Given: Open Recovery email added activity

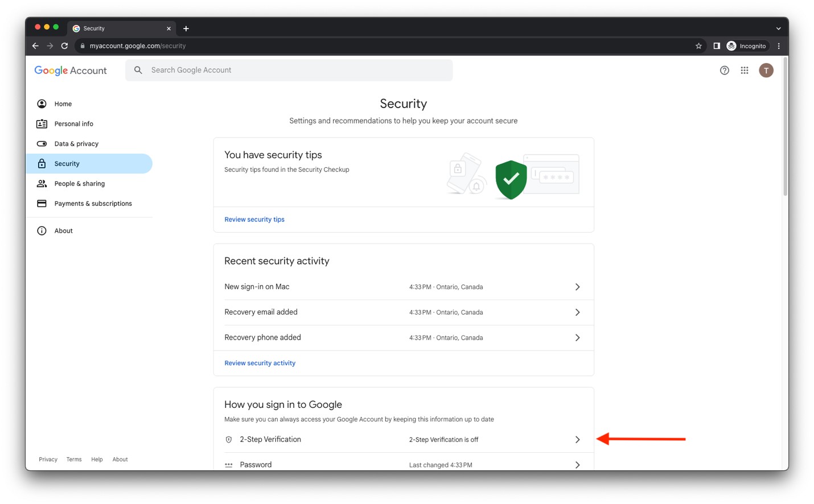Looking at the screenshot, I should tap(404, 312).
